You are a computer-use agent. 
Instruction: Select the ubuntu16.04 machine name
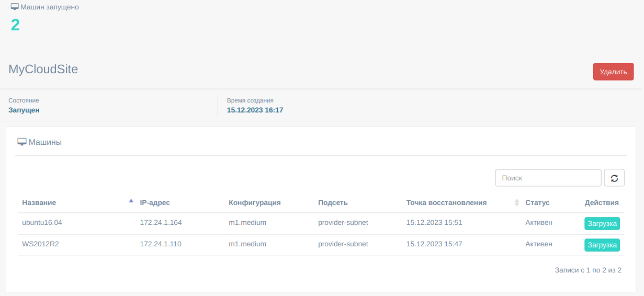click(42, 222)
